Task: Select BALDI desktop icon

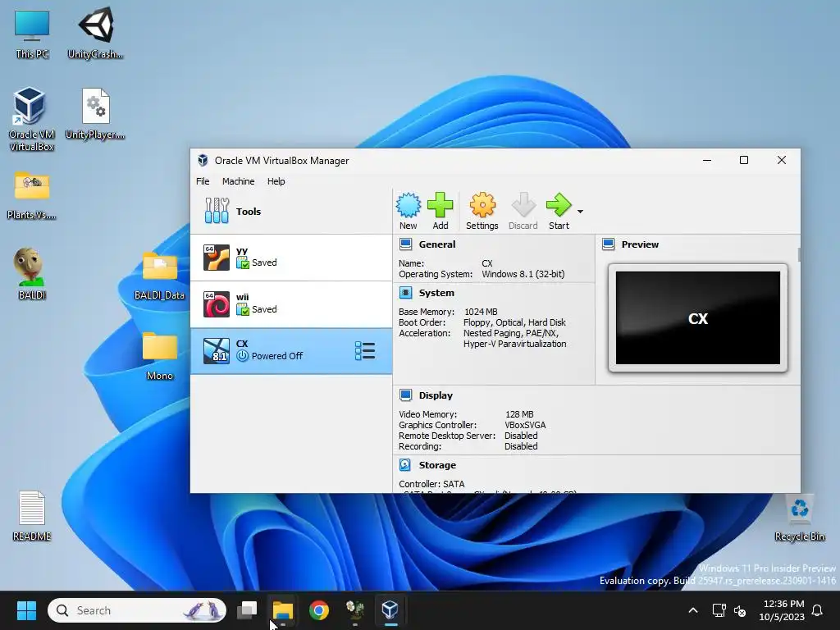Action: coord(32,274)
